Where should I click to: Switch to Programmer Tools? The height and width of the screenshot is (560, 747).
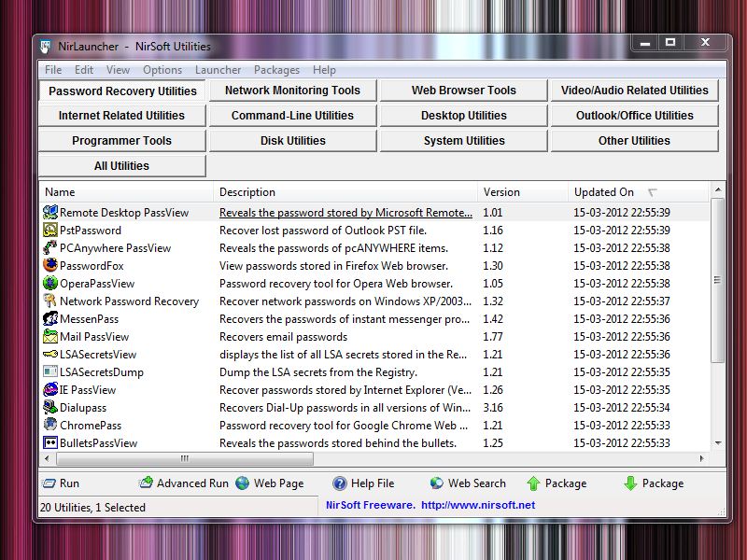pyautogui.click(x=122, y=141)
